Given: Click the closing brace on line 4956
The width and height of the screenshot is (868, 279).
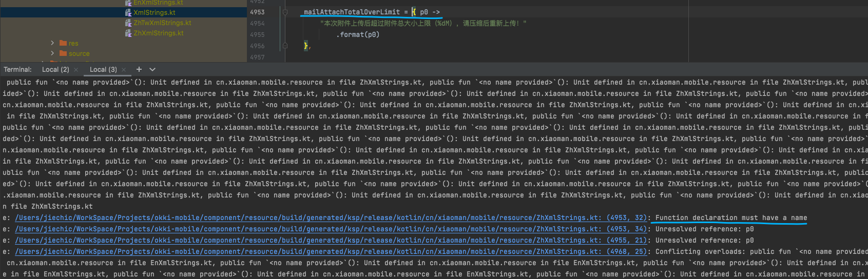Looking at the screenshot, I should [306, 46].
